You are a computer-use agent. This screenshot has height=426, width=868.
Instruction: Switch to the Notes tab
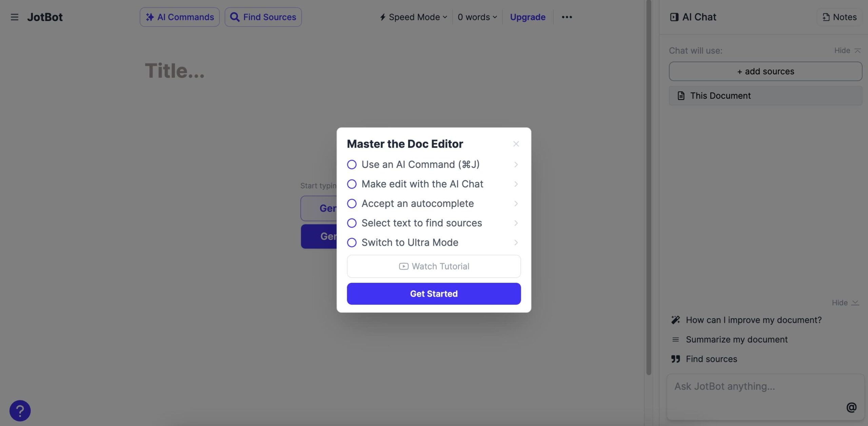tap(840, 17)
